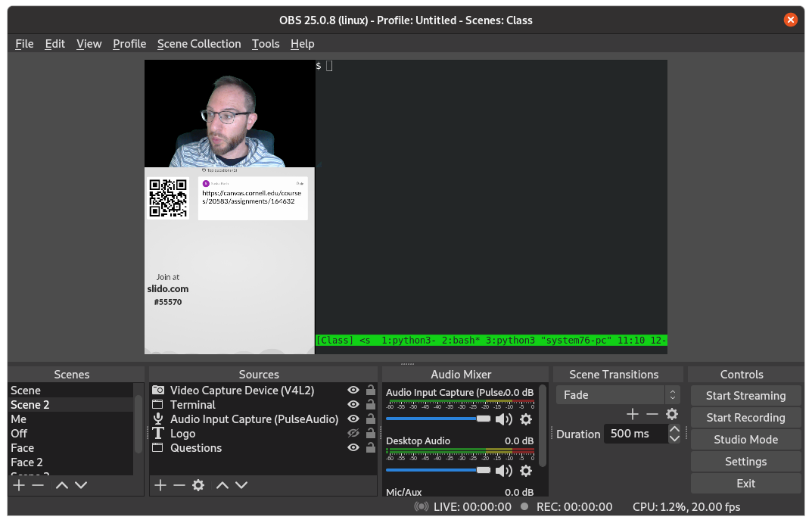Remove selected source with minus icon

(179, 485)
